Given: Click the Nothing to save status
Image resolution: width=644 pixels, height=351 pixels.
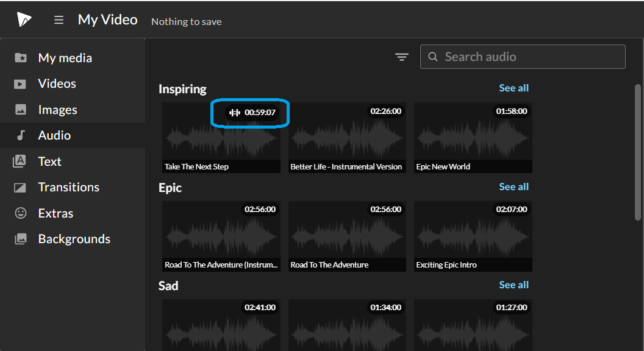Looking at the screenshot, I should [187, 21].
